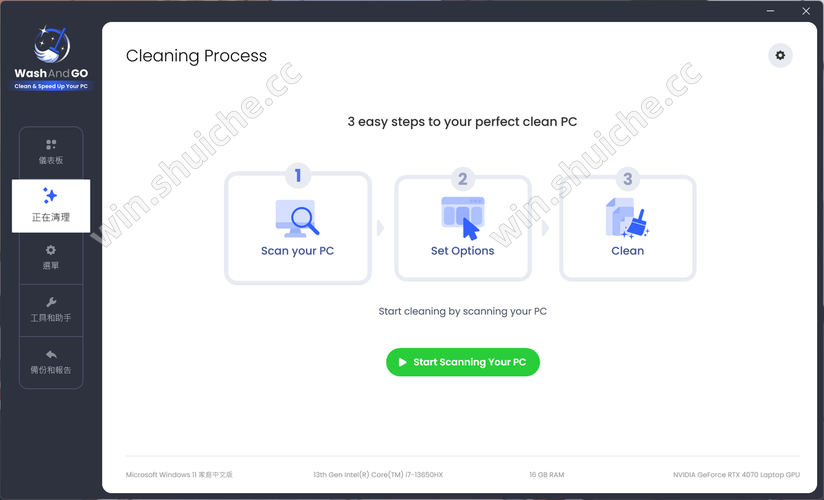
Task: Minimize the WashAndGo window
Action: tap(770, 11)
